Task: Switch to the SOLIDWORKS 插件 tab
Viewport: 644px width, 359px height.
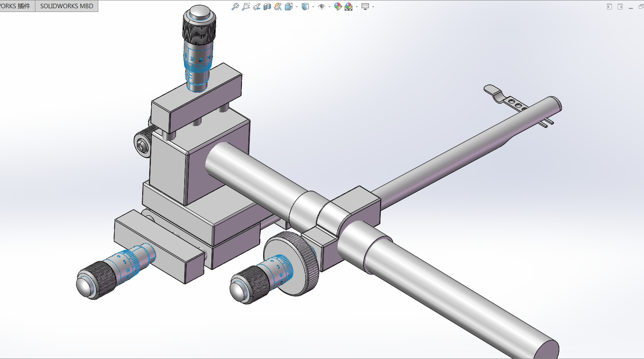Action: [x=16, y=6]
